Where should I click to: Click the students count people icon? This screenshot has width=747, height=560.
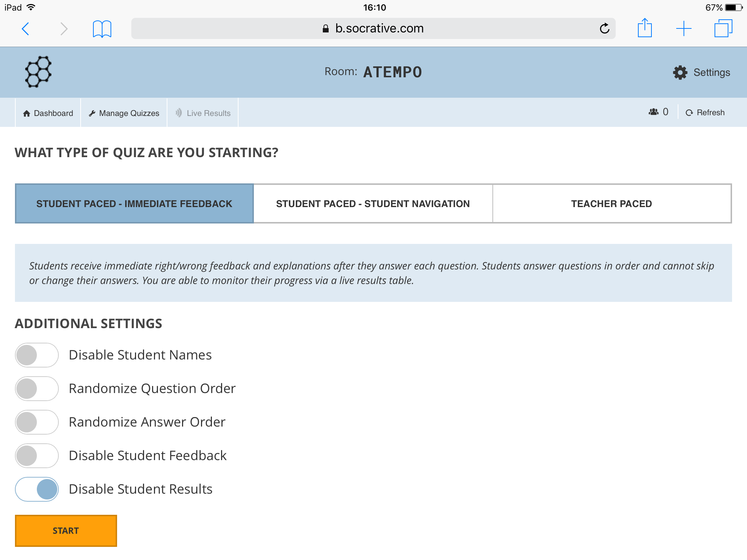click(653, 112)
